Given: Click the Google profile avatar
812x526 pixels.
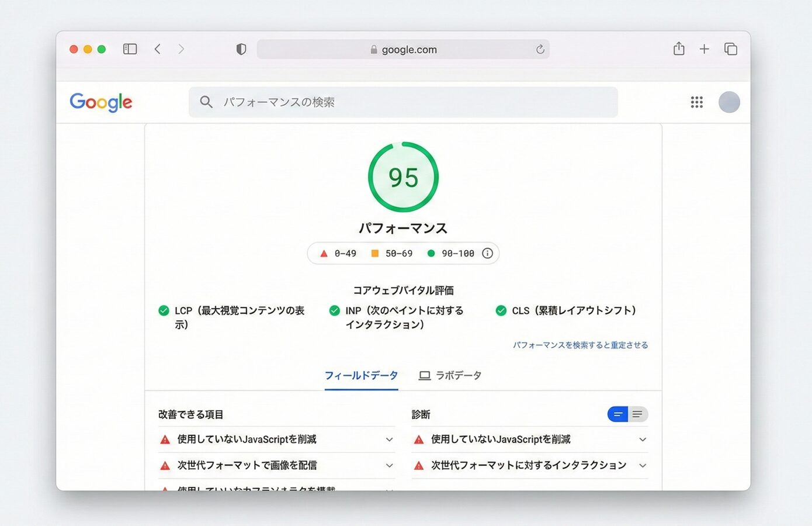Looking at the screenshot, I should click(728, 102).
